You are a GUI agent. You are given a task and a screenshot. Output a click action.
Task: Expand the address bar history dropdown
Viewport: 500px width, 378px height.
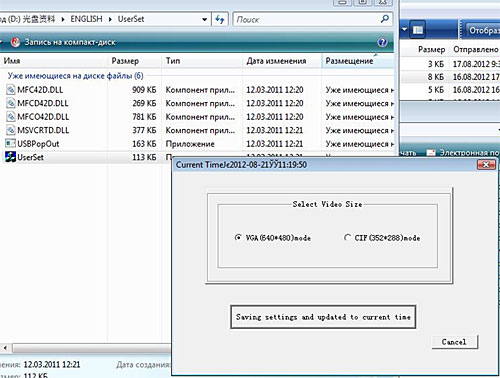tap(204, 19)
